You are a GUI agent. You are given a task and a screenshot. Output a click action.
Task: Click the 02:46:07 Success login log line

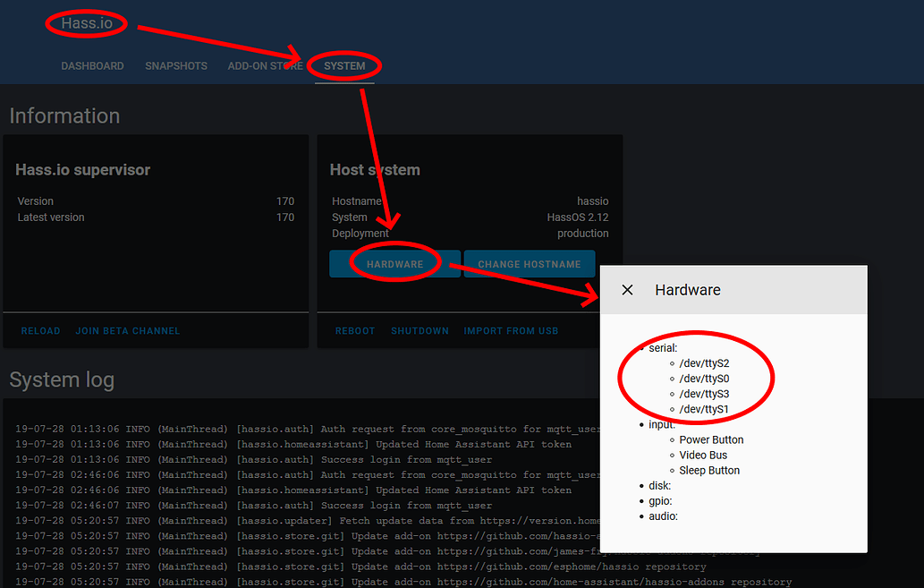[x=253, y=506]
